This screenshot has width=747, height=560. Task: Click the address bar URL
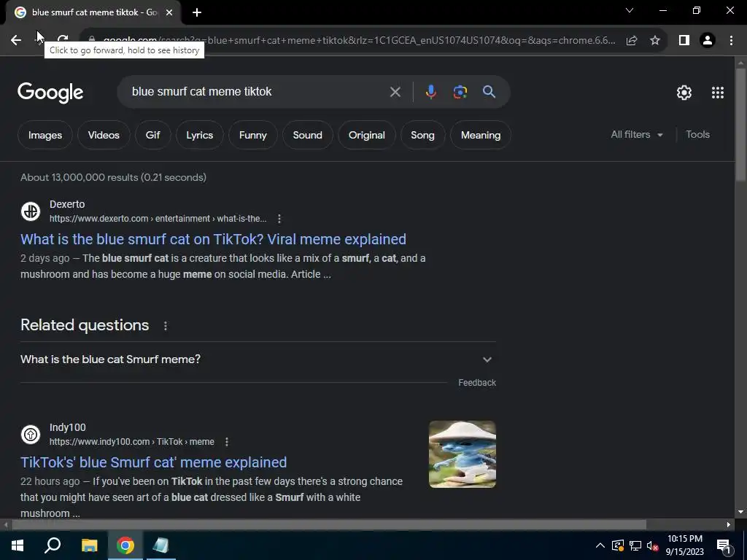[359, 41]
